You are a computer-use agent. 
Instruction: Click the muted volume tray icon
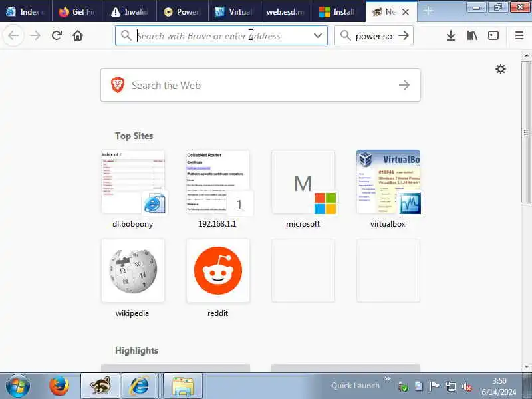(x=467, y=386)
